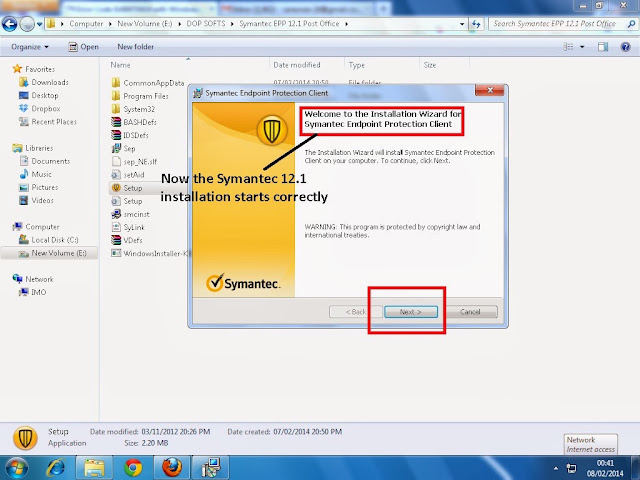The height and width of the screenshot is (480, 640).
Task: Open IMO computer under Network
Action: tap(38, 292)
